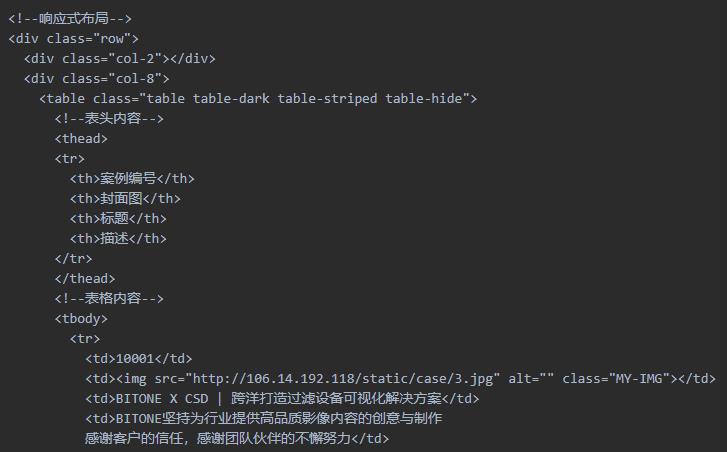Image resolution: width=727 pixels, height=452 pixels.
Task: Click the 标题 th line
Action: [118, 218]
